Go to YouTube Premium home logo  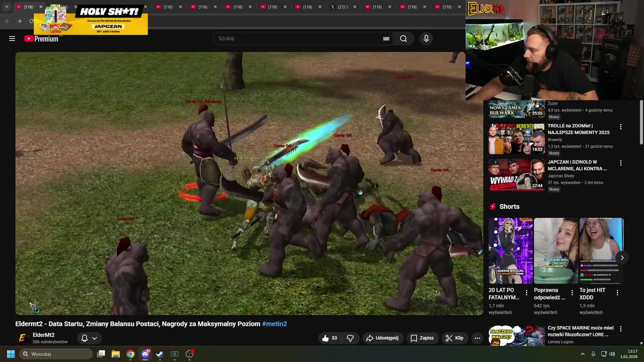click(41, 39)
